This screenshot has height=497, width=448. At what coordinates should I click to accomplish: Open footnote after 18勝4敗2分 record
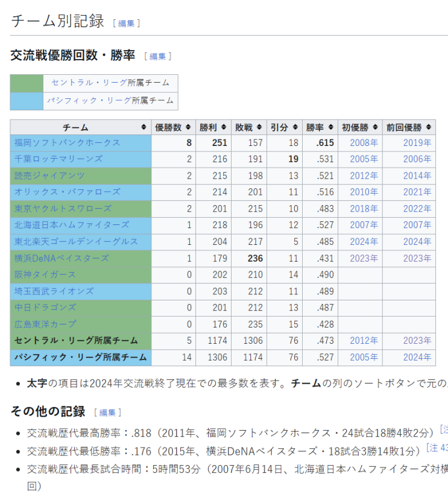tap(444, 430)
